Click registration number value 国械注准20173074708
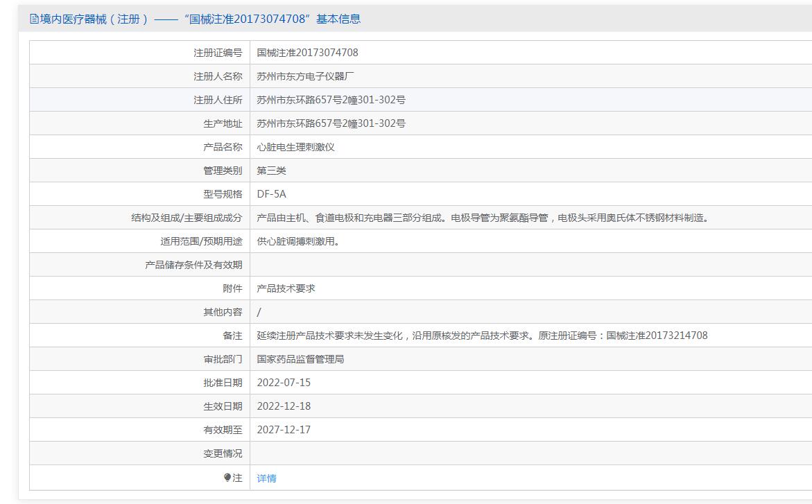This screenshot has width=812, height=504. click(x=307, y=53)
